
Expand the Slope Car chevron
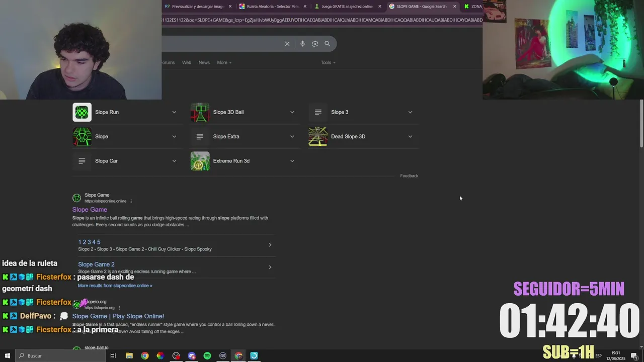tap(174, 161)
